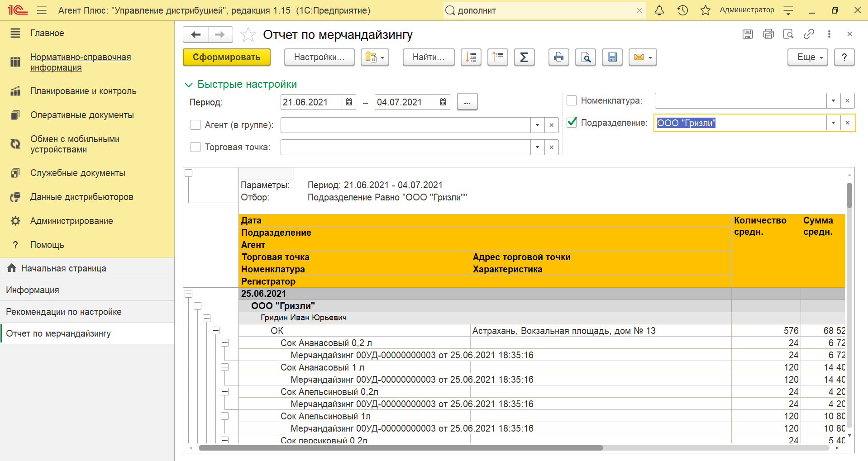Viewport: 868px width, 461px height.
Task: Disable Подразделение filter checkbox
Action: 572,122
